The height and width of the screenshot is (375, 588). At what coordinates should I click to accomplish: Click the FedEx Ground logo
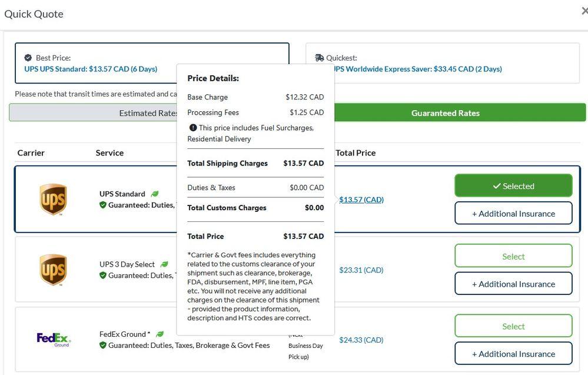click(x=54, y=340)
